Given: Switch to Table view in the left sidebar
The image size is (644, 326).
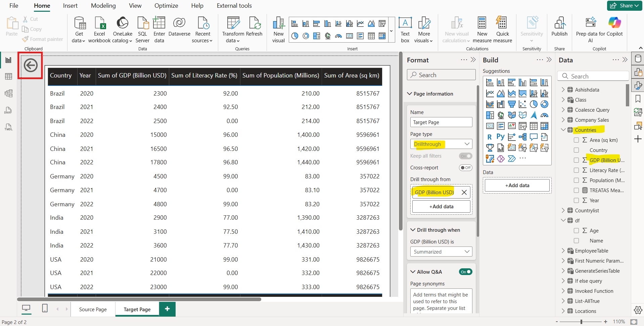Looking at the screenshot, I should (8, 76).
